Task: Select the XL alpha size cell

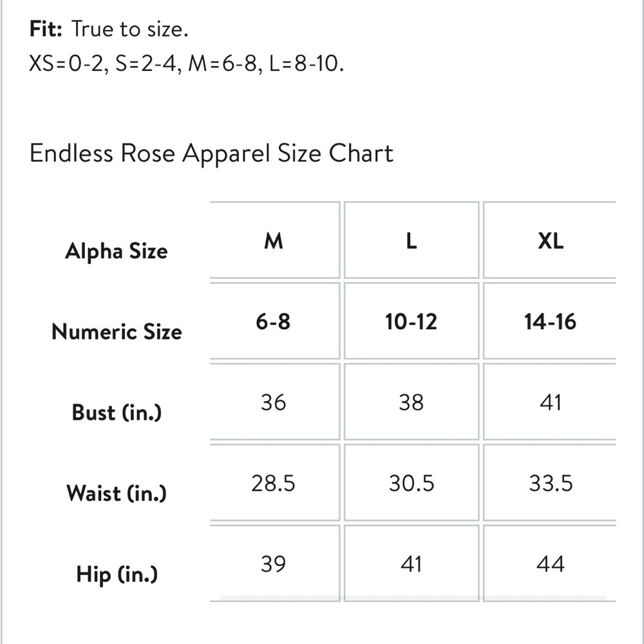Action: click(x=551, y=241)
